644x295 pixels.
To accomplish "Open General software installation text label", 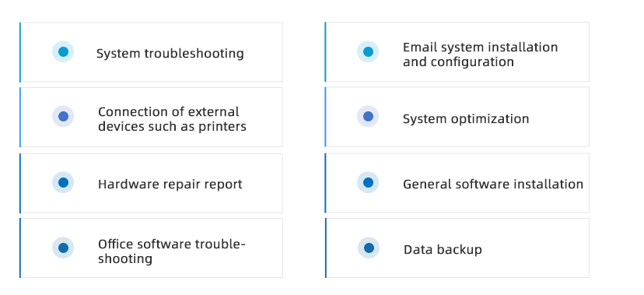I will tap(493, 184).
